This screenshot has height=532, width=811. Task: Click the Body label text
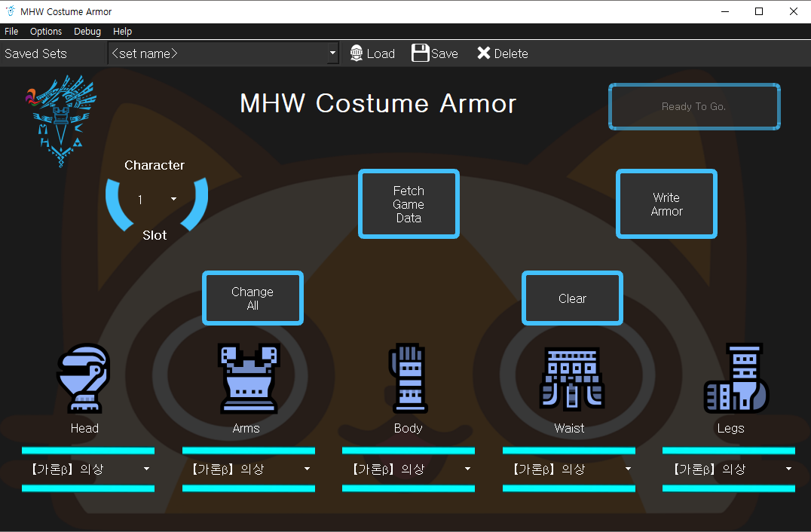(408, 428)
